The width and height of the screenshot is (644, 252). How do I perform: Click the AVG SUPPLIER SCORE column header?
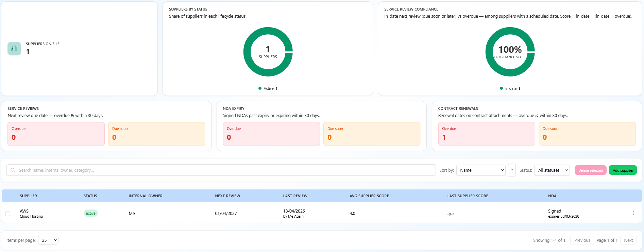pyautogui.click(x=369, y=196)
